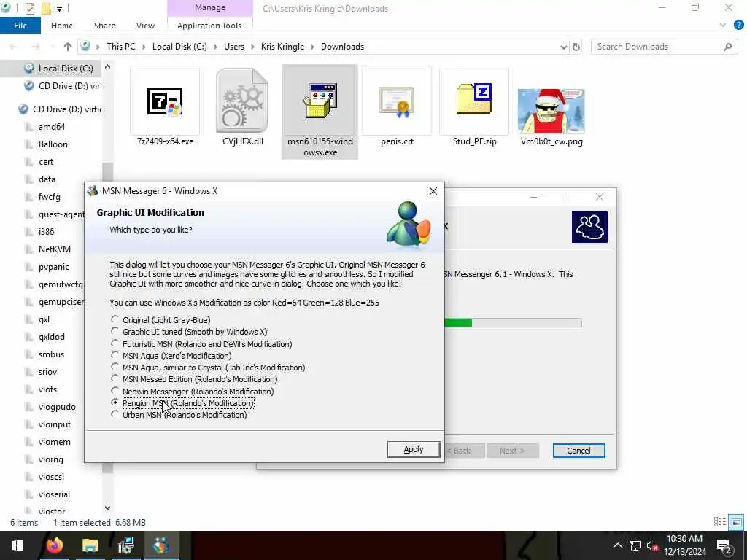The image size is (747, 560).
Task: Select Neowin Messenger radio option
Action: [115, 391]
